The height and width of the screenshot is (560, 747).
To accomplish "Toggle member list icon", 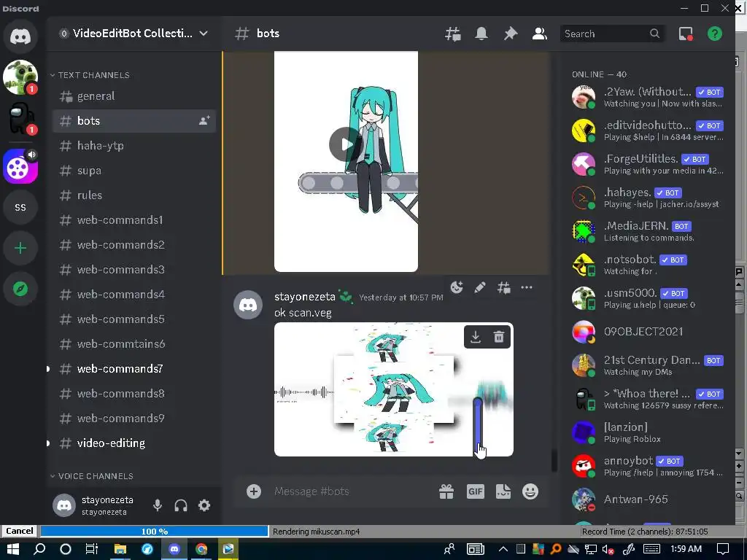I will 539,34.
